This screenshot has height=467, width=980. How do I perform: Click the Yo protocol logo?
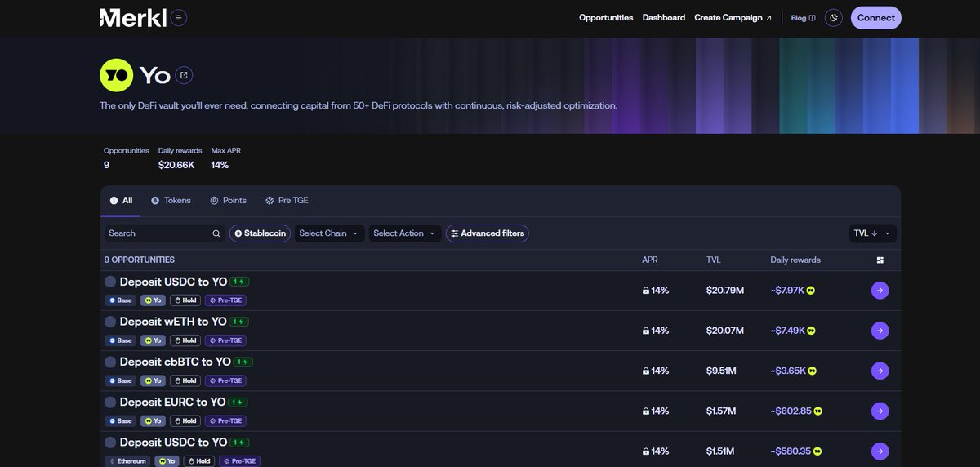click(116, 75)
